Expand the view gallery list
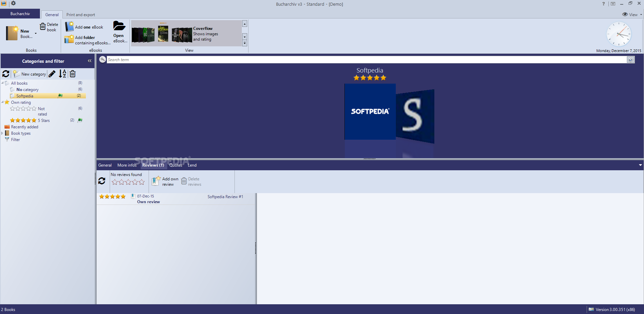The height and width of the screenshot is (314, 644). point(245,43)
